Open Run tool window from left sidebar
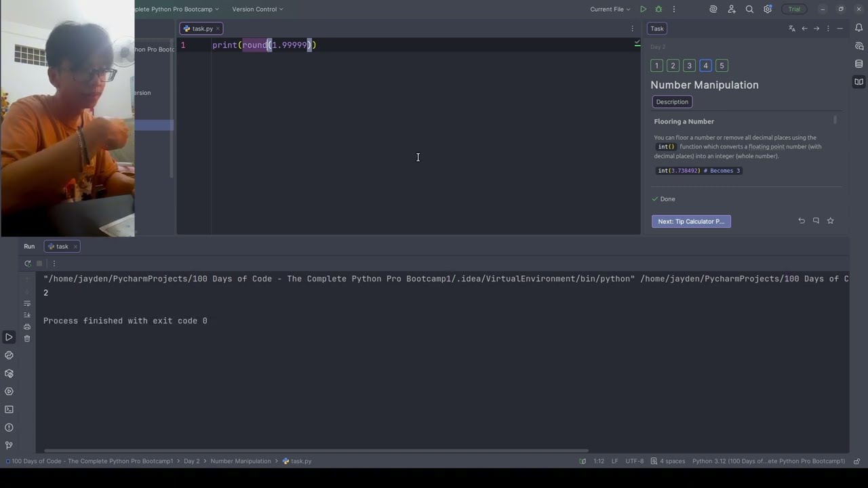 [x=9, y=337]
